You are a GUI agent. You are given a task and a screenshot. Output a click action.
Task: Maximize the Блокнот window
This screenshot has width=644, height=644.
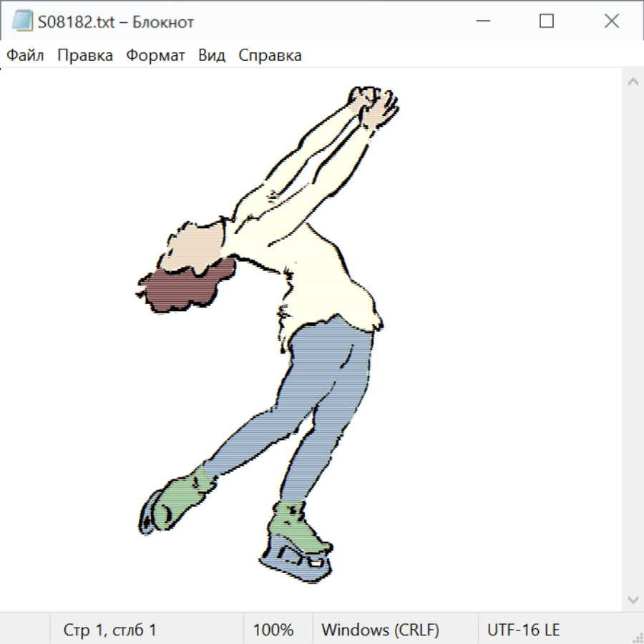[546, 21]
